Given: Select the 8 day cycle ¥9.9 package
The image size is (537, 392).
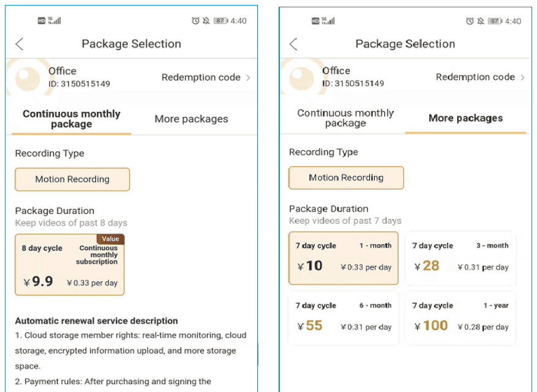Looking at the screenshot, I should [70, 264].
